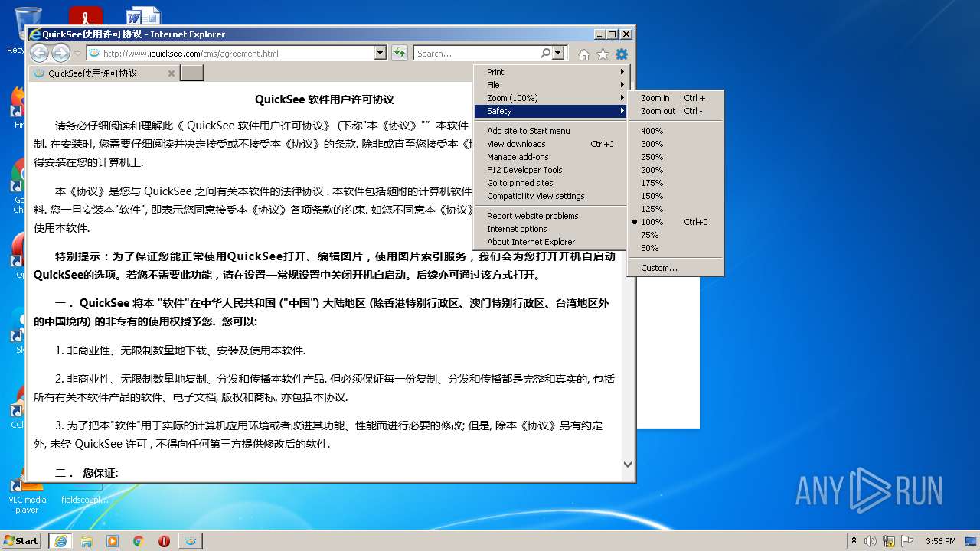Open the Custom zoom option
Image resolution: width=980 pixels, height=551 pixels.
(x=675, y=268)
